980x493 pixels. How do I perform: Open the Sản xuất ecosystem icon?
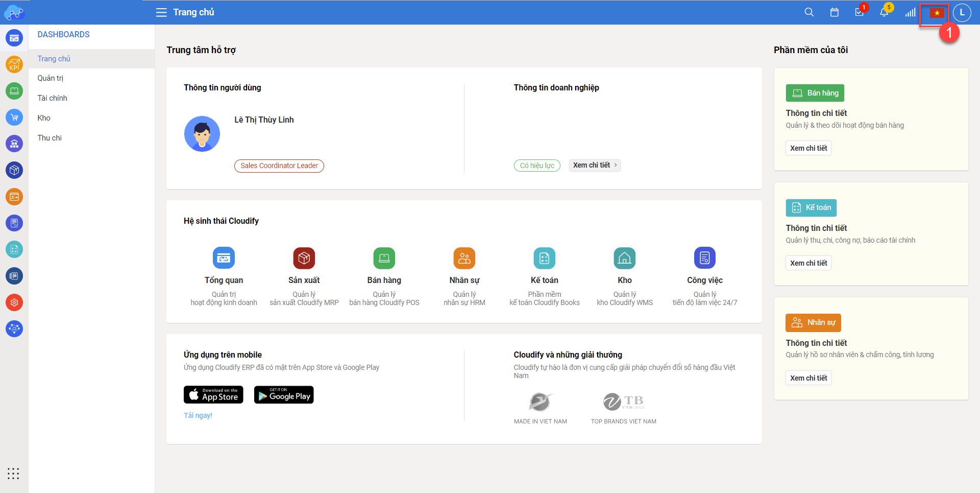tap(304, 258)
